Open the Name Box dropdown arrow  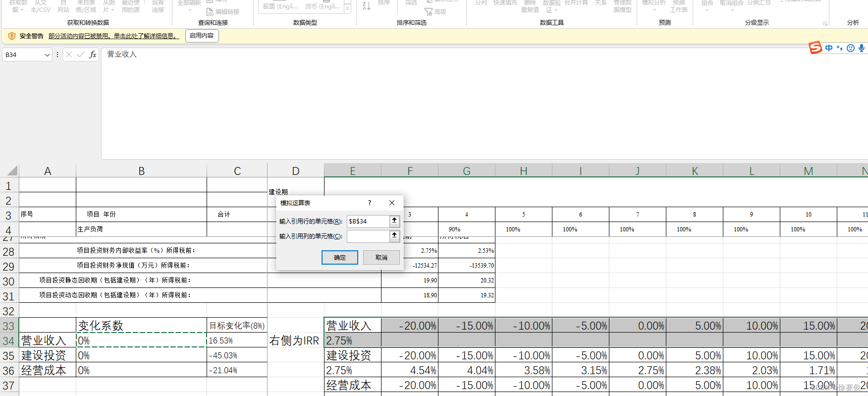(x=47, y=55)
